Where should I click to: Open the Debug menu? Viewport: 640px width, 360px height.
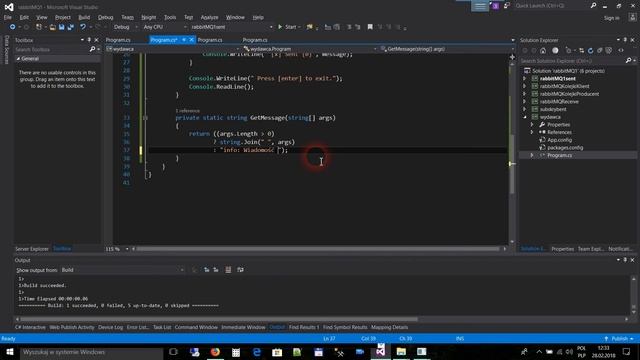coord(105,17)
